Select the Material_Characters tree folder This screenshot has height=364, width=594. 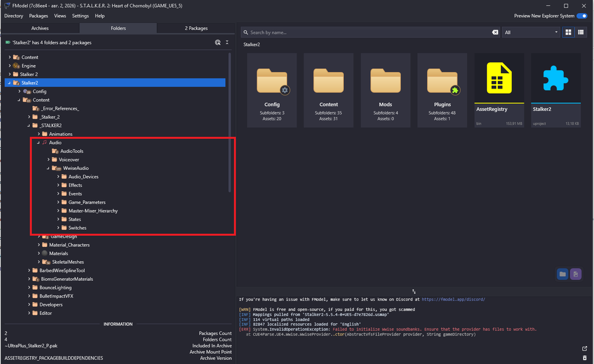[69, 245]
